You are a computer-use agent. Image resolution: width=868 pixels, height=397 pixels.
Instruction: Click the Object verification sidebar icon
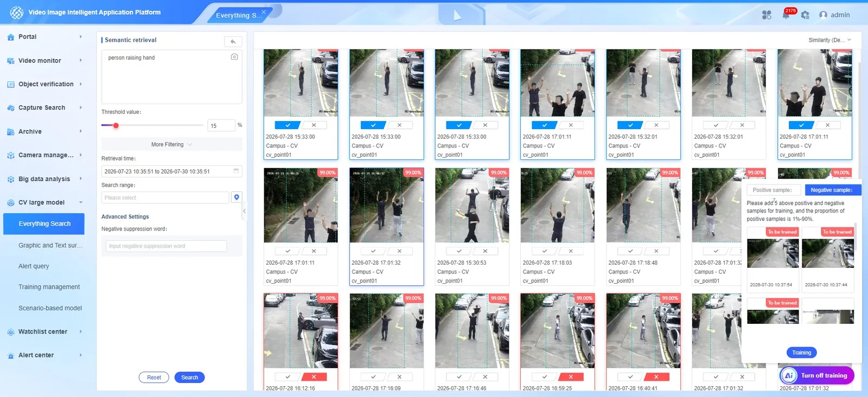point(10,84)
